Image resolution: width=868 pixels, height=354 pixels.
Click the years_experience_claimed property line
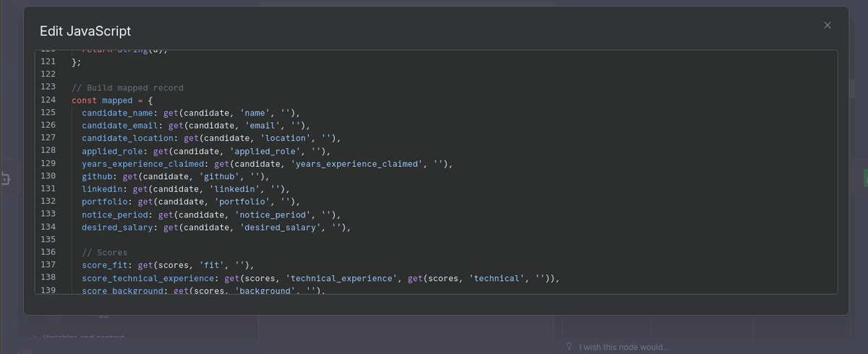(267, 164)
